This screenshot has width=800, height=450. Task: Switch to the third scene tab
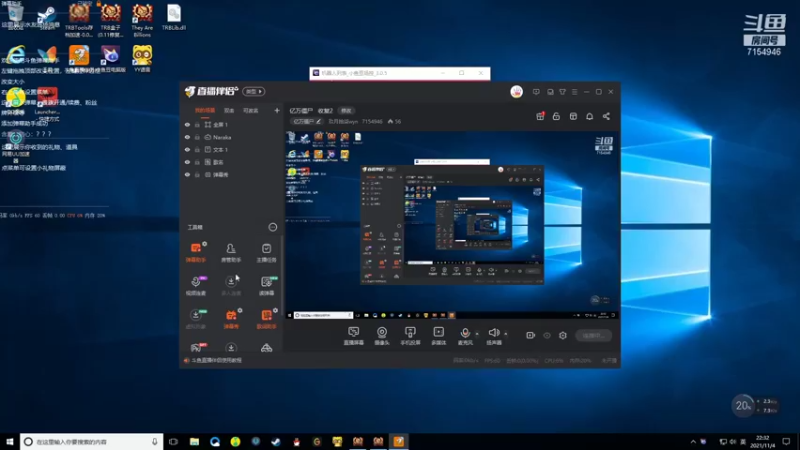click(251, 111)
